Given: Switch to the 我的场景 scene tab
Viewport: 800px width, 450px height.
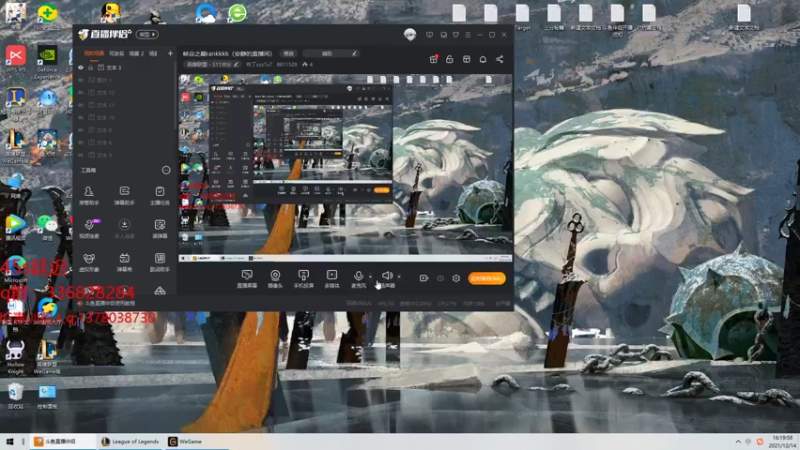Looking at the screenshot, I should tap(94, 53).
